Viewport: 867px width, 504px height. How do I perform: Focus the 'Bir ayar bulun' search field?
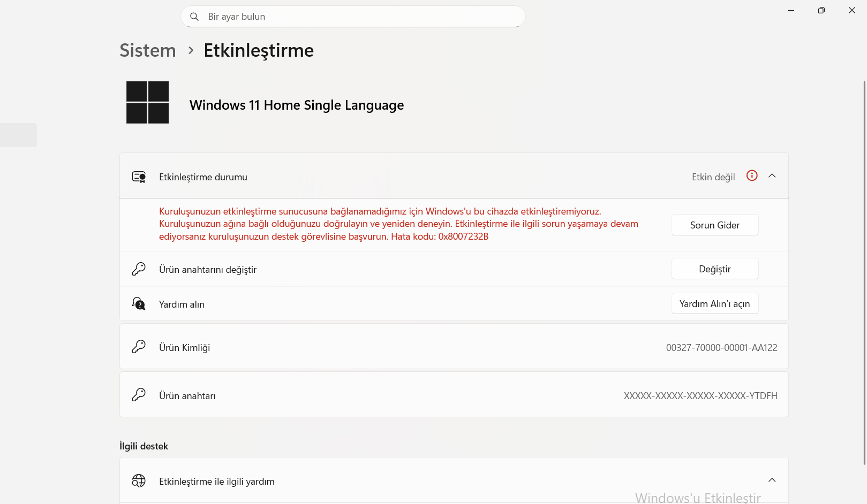click(x=353, y=17)
